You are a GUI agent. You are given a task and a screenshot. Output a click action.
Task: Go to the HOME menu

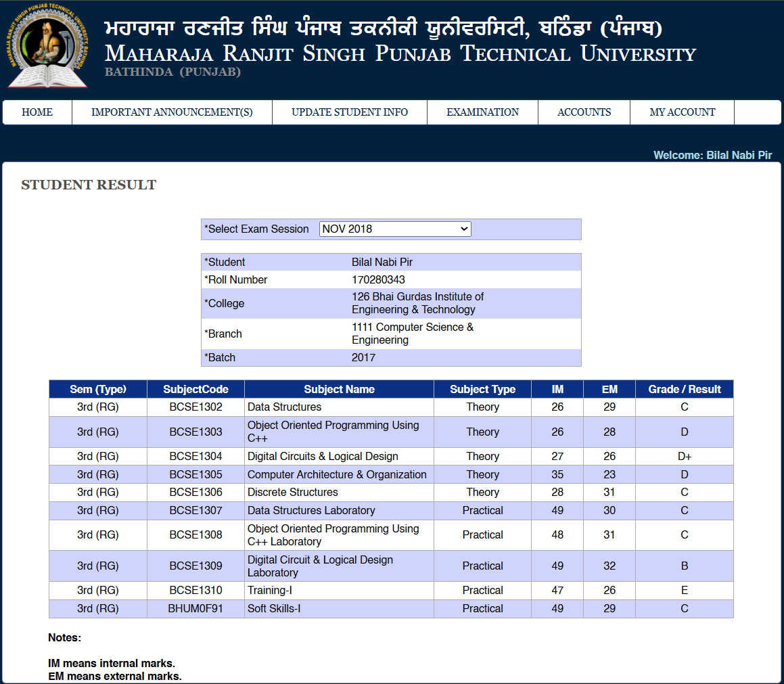(37, 112)
